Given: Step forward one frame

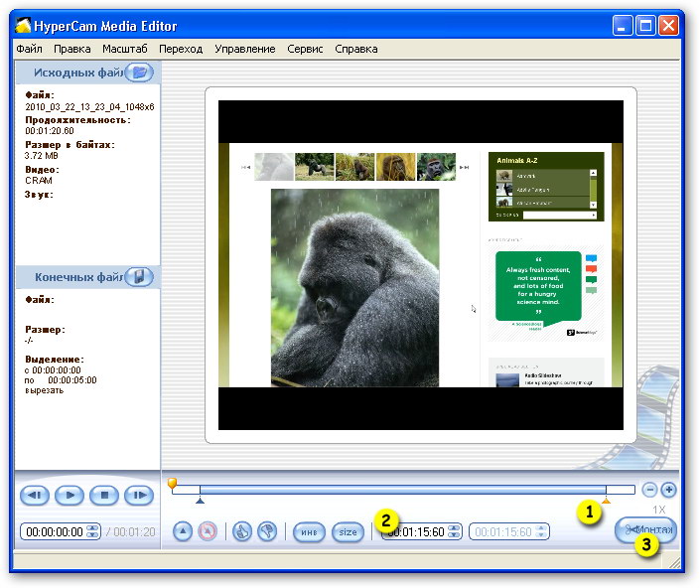Looking at the screenshot, I should 139,496.
